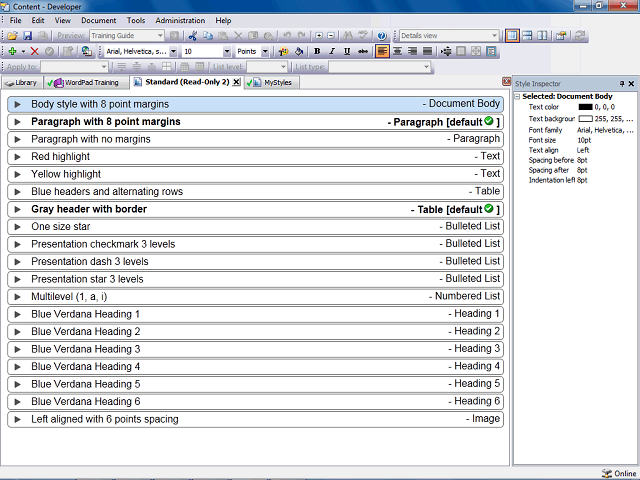
Task: Open the paint bucket background color icon
Action: [x=299, y=51]
